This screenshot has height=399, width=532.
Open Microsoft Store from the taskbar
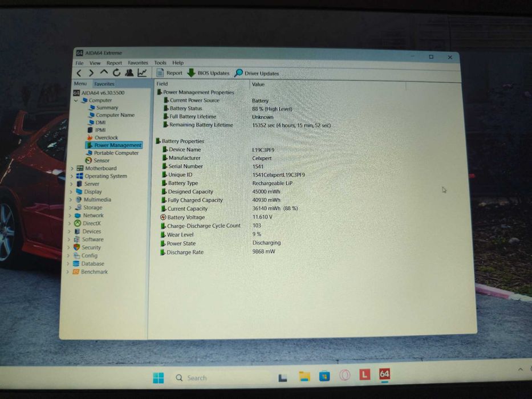(324, 376)
